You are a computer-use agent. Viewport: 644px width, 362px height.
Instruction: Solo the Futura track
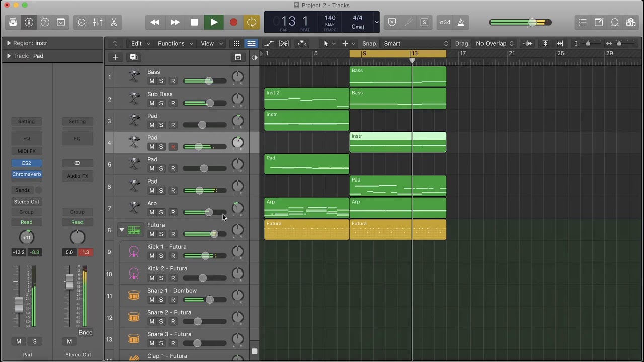point(161,234)
